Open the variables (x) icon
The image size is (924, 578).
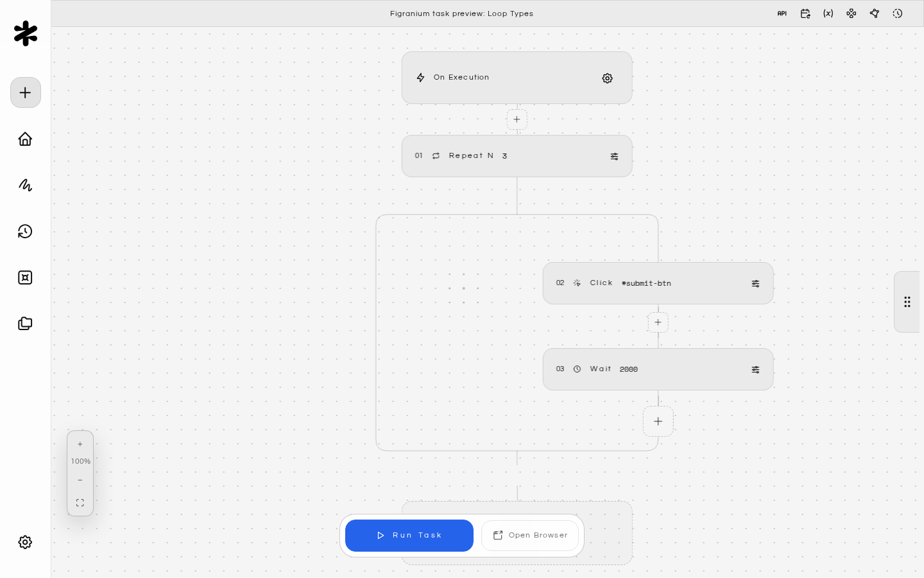(x=828, y=13)
